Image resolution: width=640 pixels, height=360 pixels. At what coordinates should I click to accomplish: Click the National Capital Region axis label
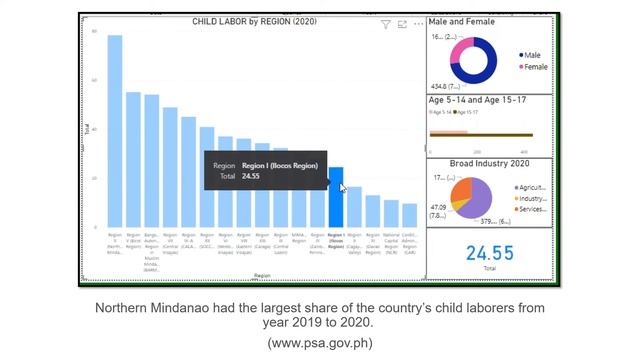(391, 244)
